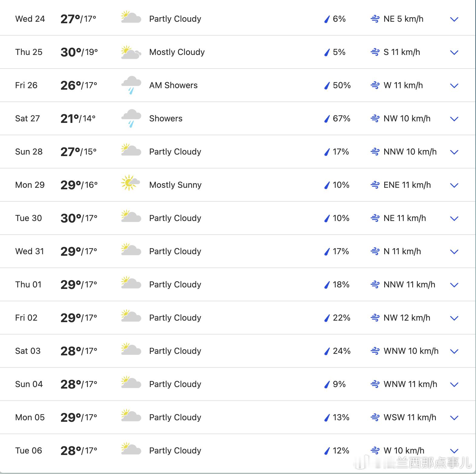The height and width of the screenshot is (474, 476).
Task: Click the Thu 01 day label
Action: coord(28,284)
